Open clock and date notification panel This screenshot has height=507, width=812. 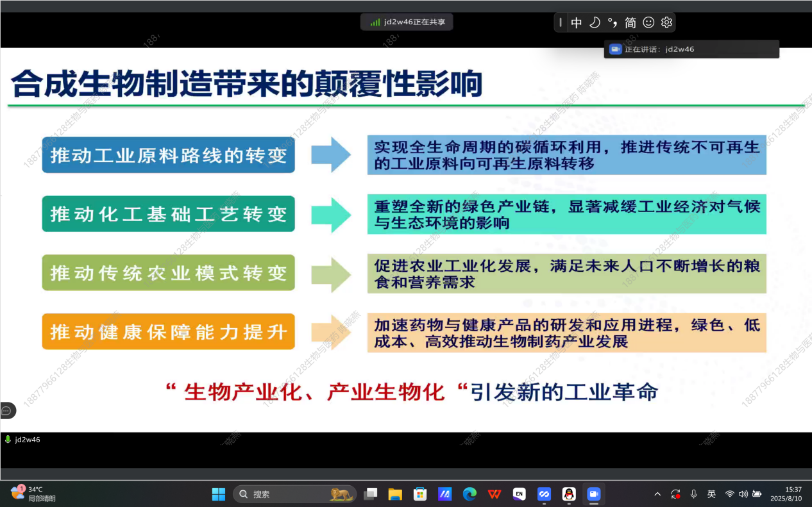pyautogui.click(x=786, y=494)
